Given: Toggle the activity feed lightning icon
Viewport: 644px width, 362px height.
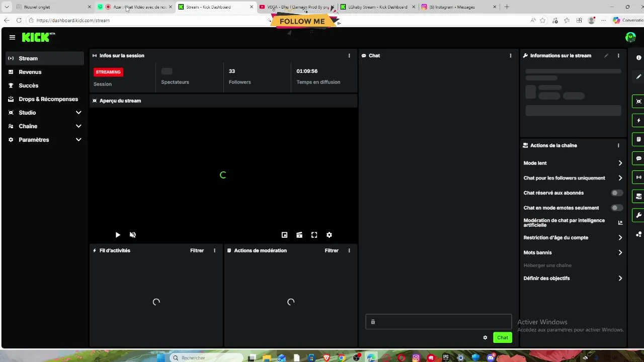Looking at the screenshot, I should click(x=638, y=121).
